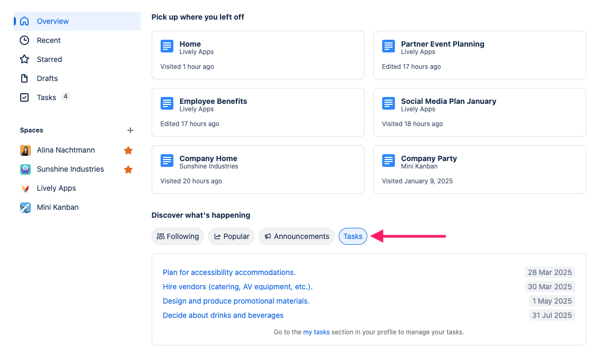Viewport: 599px width, 364px height.
Task: Open the Popular feed
Action: pos(231,236)
